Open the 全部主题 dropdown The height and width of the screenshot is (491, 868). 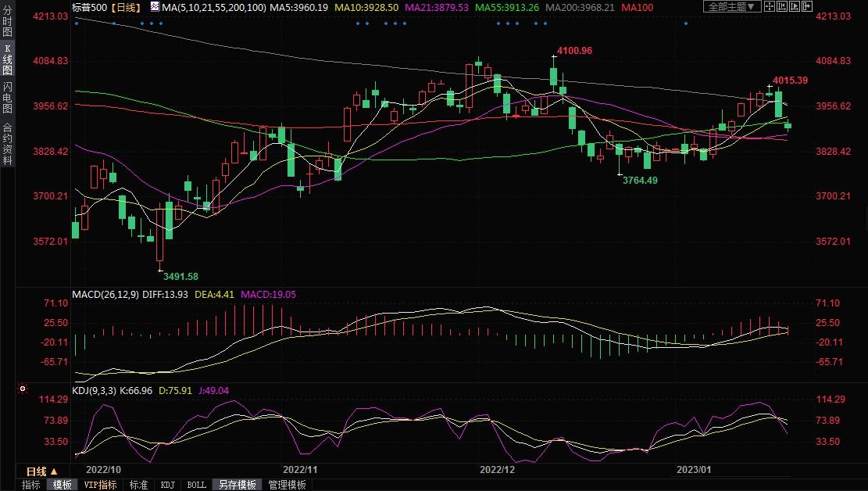click(731, 7)
